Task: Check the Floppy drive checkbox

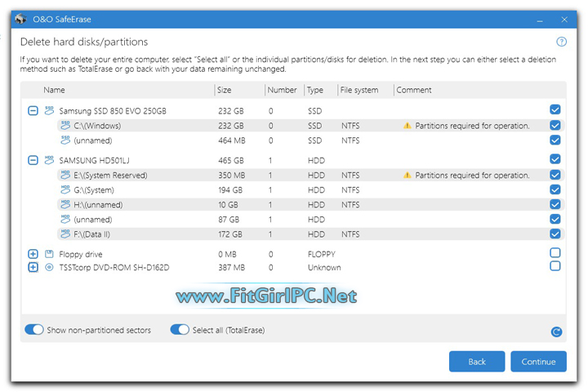Action: [555, 253]
